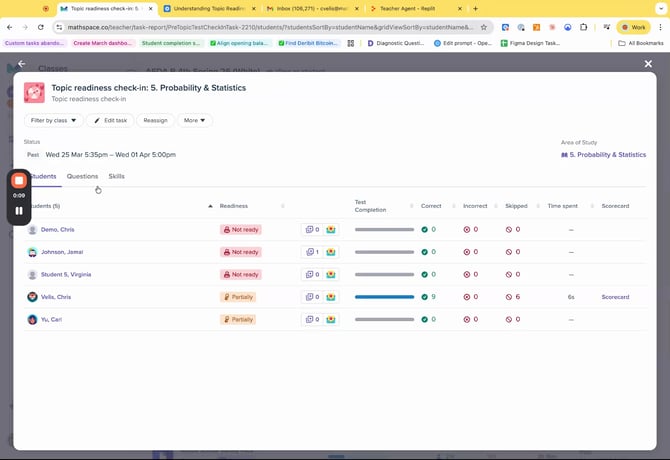
Task: Sort students by name using the arrow
Action: [210, 206]
